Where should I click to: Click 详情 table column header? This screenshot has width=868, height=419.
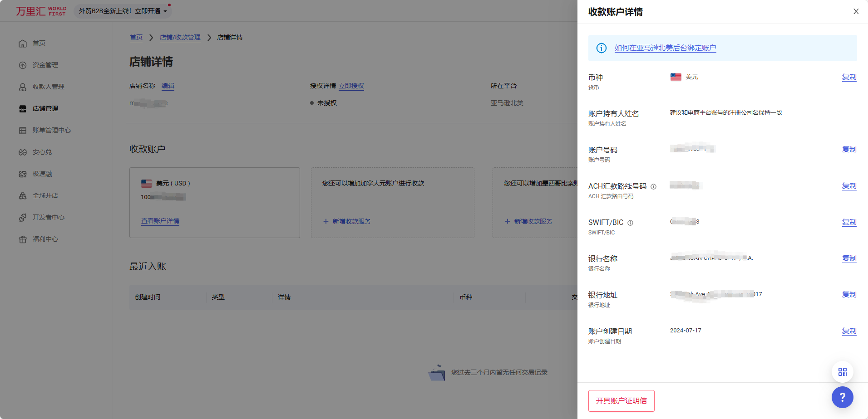284,297
